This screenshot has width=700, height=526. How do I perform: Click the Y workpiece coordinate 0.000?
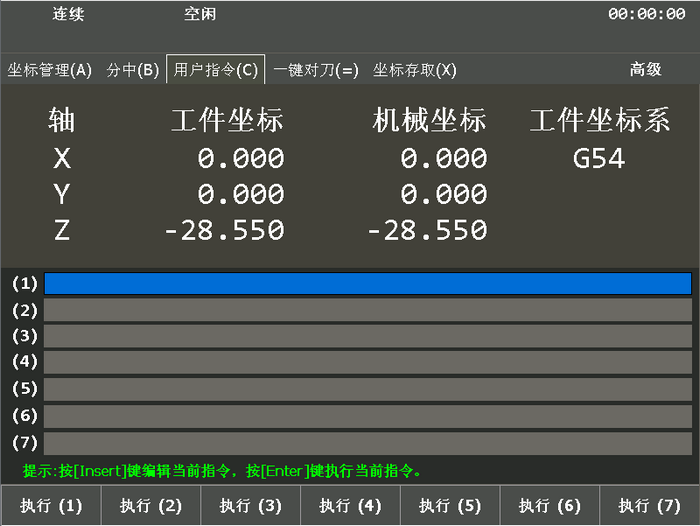(241, 194)
